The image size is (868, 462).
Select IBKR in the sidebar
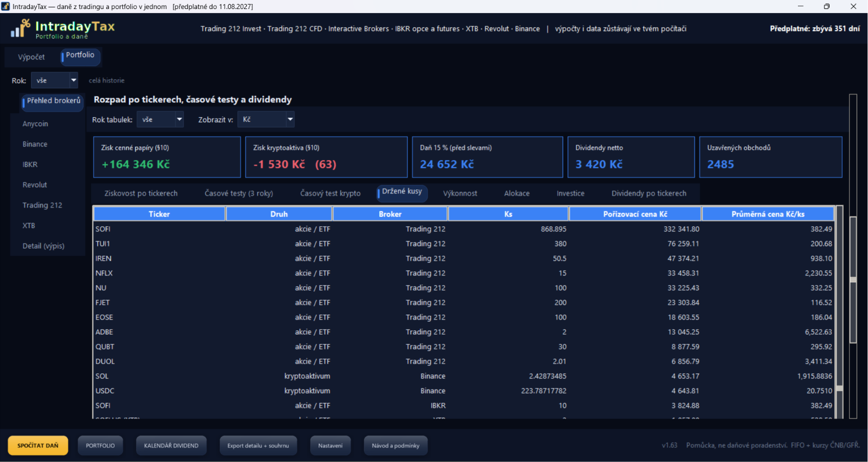point(30,165)
